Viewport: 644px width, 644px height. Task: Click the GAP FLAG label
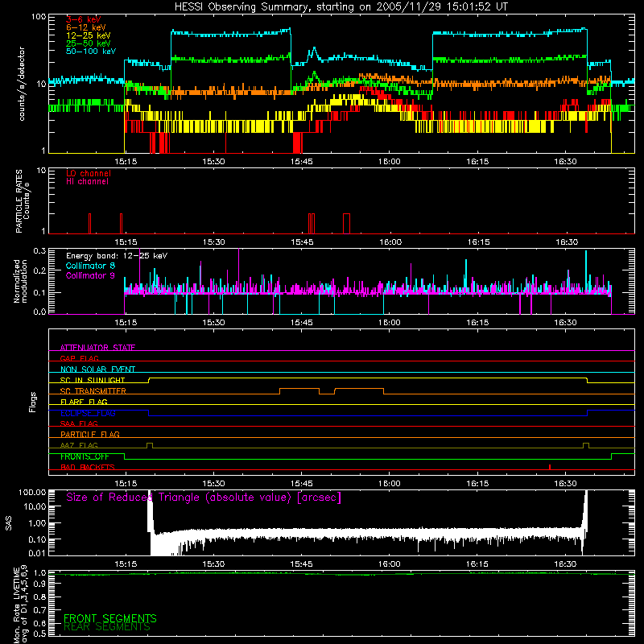[x=79, y=358]
